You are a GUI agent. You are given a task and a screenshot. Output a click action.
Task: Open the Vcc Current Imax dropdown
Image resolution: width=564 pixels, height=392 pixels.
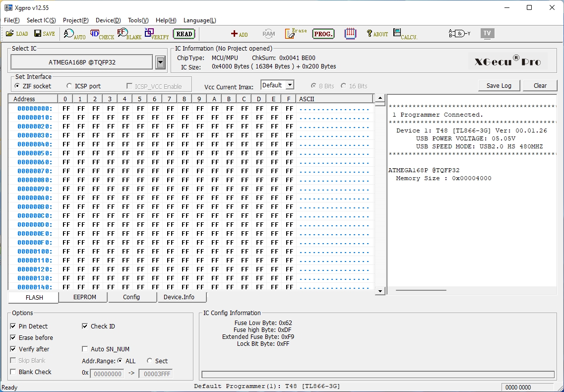[290, 85]
